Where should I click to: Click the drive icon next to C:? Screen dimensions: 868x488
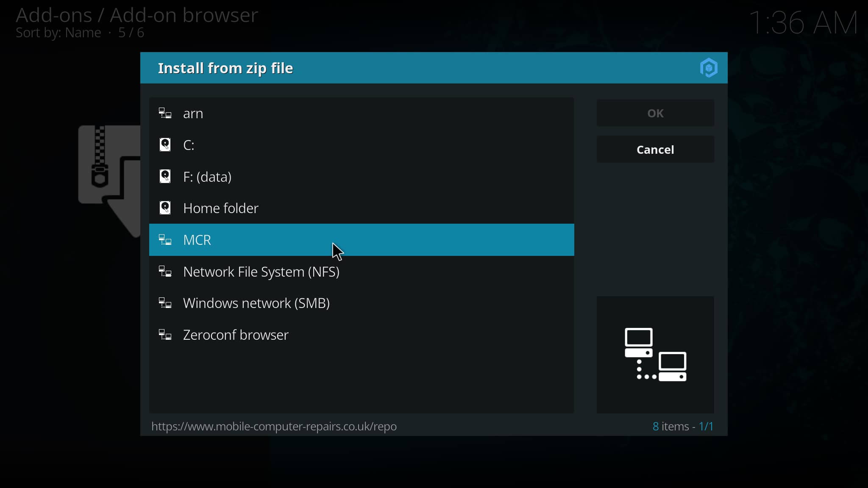(x=165, y=145)
